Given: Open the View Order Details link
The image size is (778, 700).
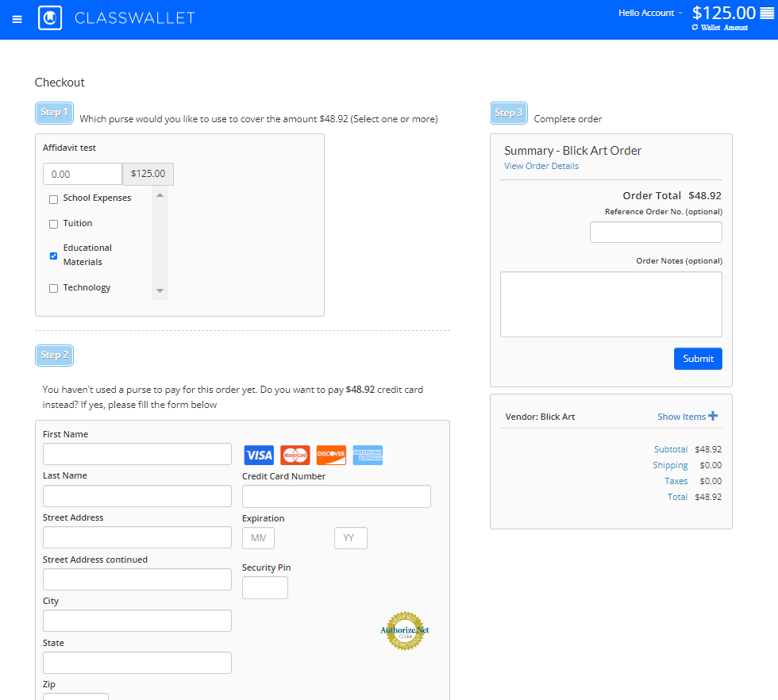Looking at the screenshot, I should pyautogui.click(x=541, y=166).
